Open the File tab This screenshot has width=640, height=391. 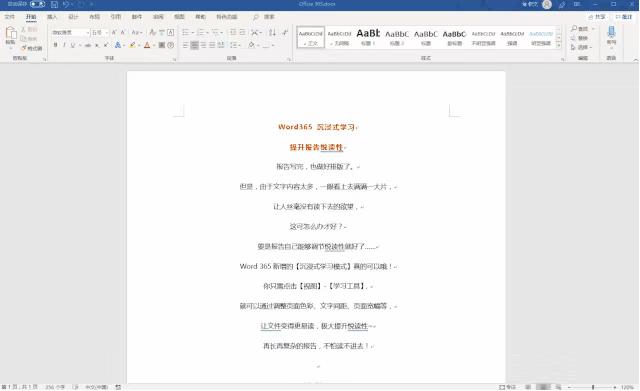click(9, 17)
